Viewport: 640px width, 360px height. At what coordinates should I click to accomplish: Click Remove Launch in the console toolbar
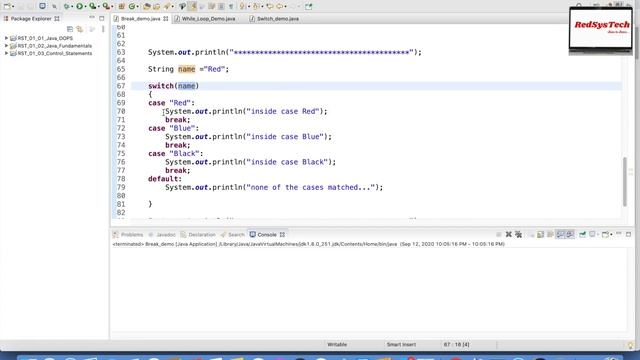(509, 234)
